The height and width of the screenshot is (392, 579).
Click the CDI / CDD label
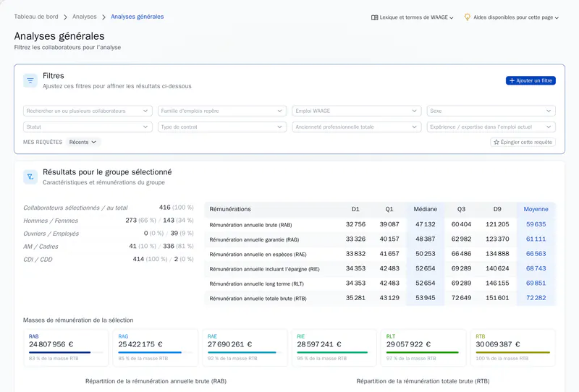[x=38, y=260]
